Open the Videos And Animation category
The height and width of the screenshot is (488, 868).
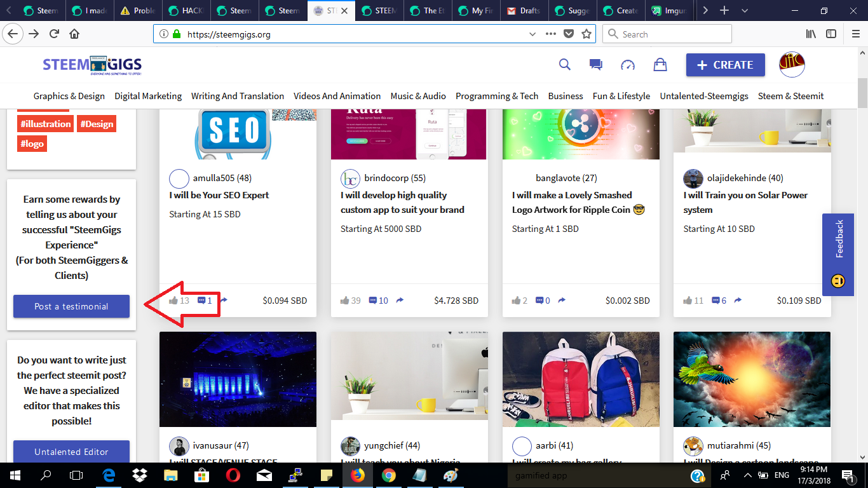pyautogui.click(x=337, y=96)
